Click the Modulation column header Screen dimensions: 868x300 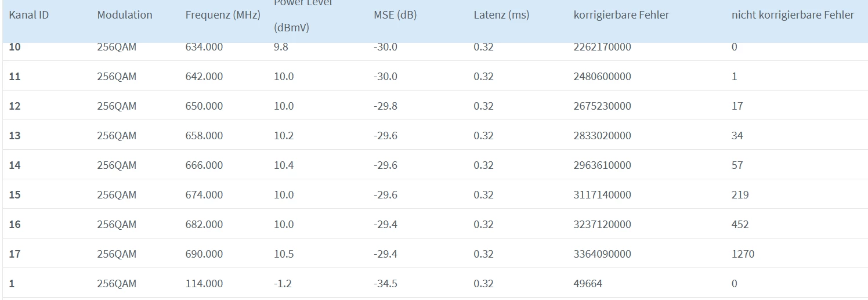click(125, 15)
